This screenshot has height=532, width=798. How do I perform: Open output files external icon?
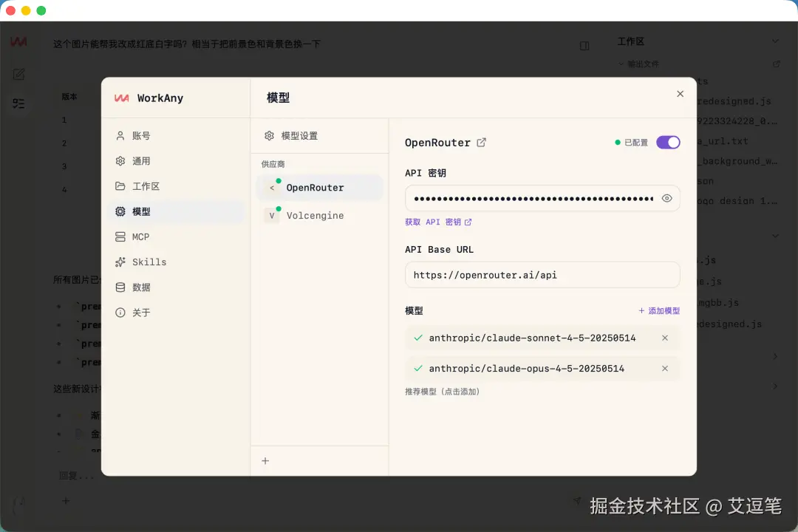(776, 64)
